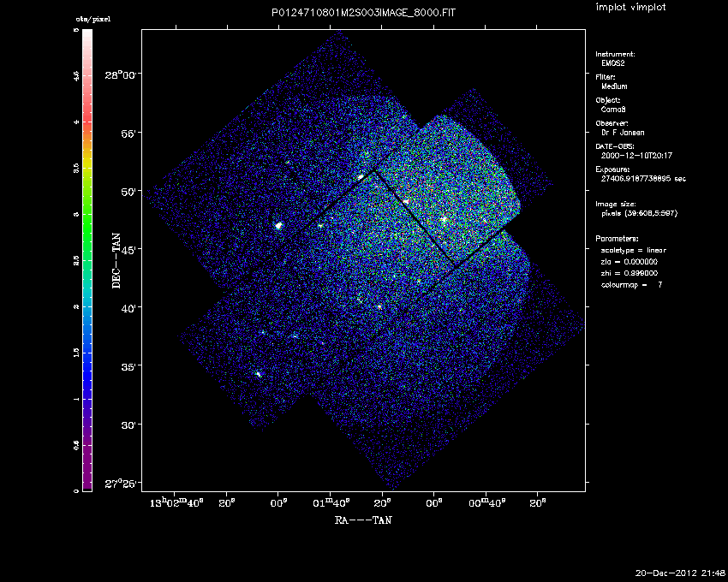Click the 40' declination tick label

pos(130,308)
